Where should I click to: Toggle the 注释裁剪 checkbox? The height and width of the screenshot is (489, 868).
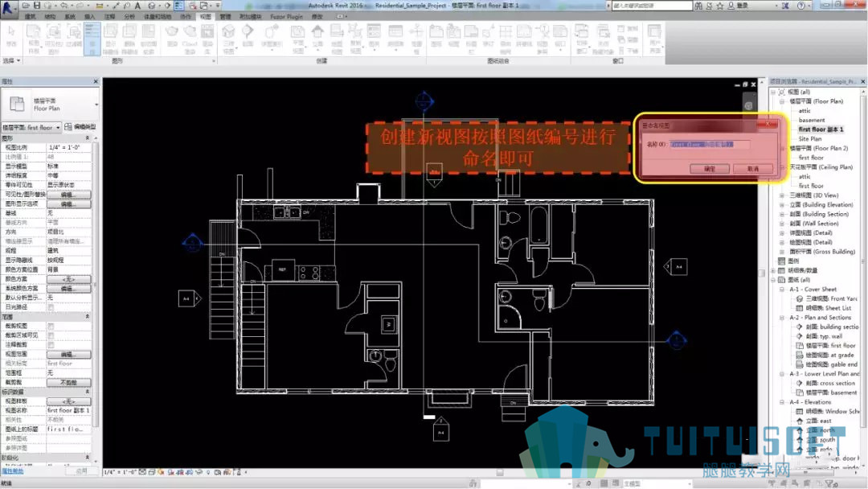coord(51,345)
